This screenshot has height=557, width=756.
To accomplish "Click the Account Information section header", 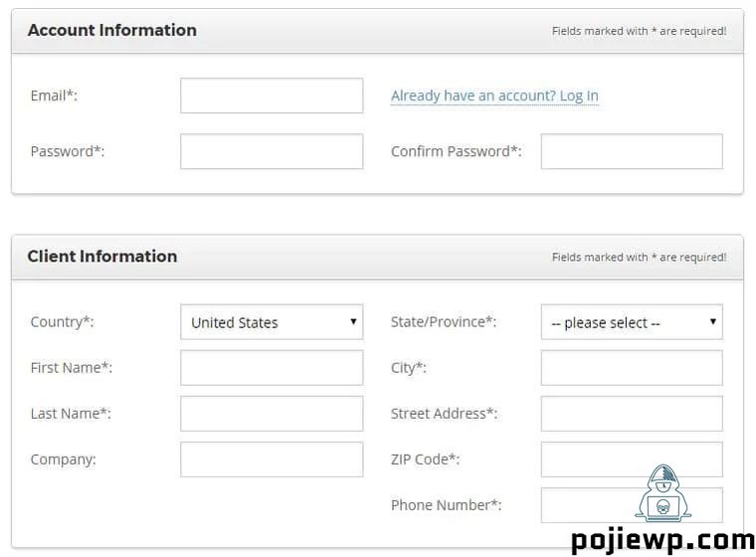I will click(112, 30).
